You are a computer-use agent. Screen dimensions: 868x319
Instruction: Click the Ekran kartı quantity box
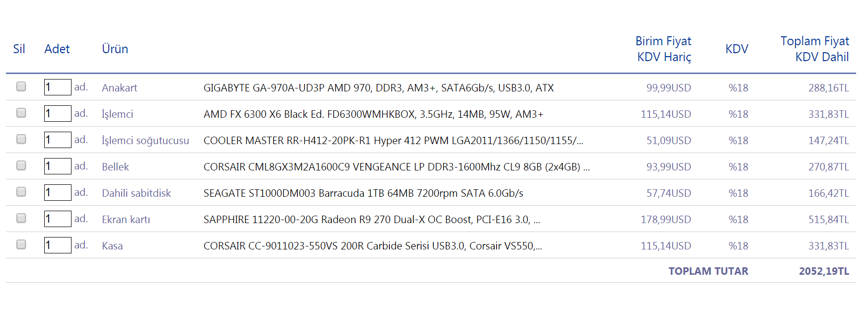coord(58,219)
